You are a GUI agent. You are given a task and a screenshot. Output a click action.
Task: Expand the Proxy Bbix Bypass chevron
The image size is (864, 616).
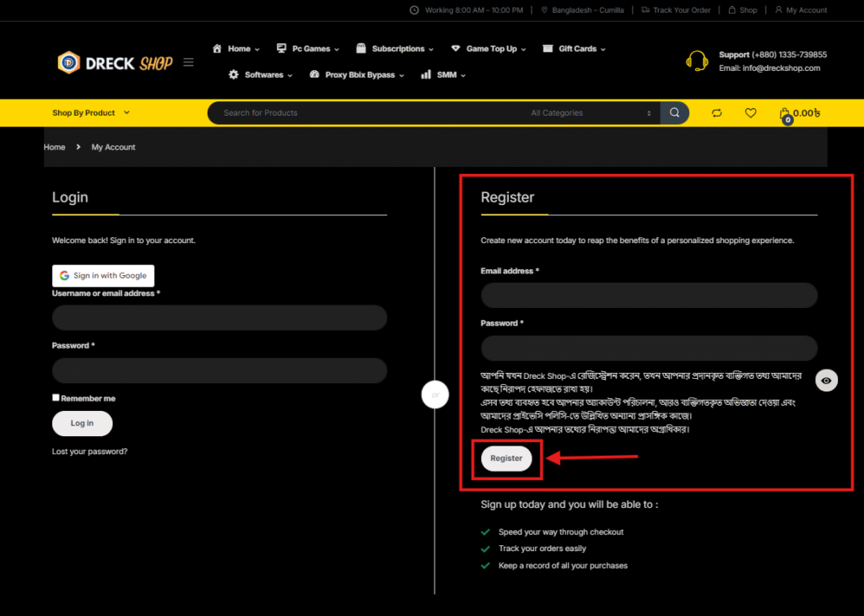point(402,75)
